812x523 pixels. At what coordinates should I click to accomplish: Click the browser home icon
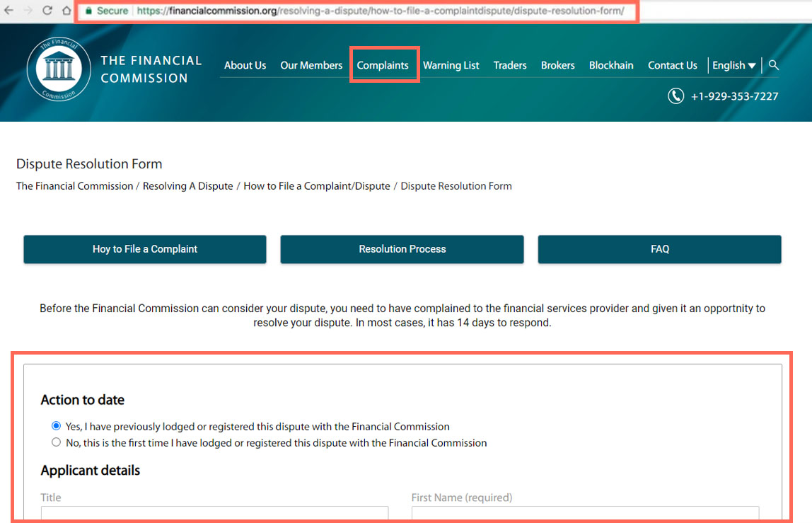tap(66, 11)
